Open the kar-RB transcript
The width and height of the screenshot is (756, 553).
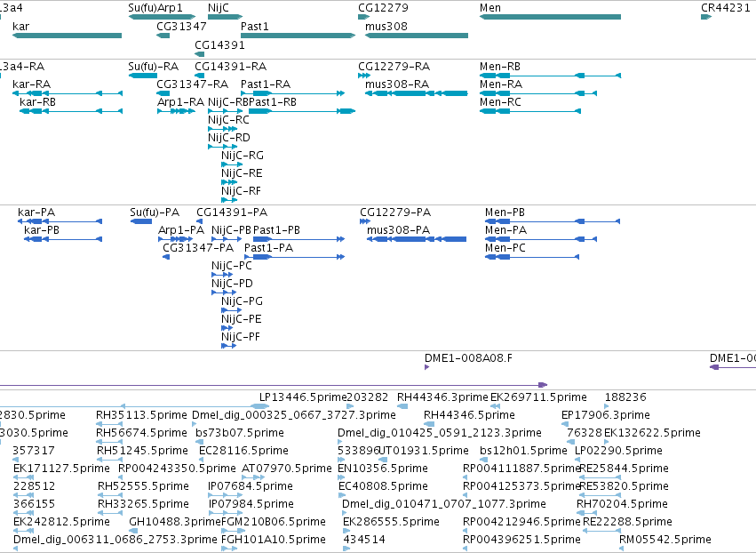click(x=71, y=111)
